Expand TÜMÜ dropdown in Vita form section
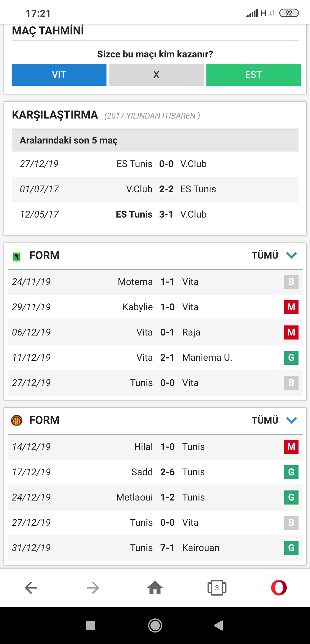 click(274, 255)
